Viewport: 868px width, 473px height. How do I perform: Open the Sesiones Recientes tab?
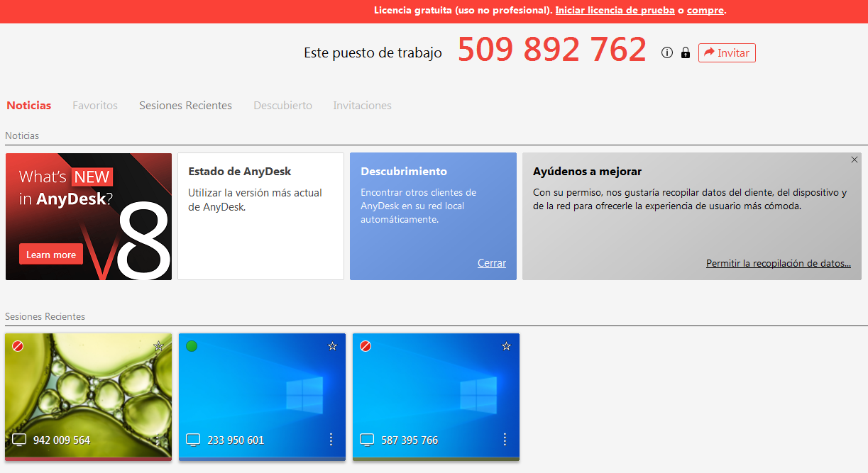pos(185,106)
